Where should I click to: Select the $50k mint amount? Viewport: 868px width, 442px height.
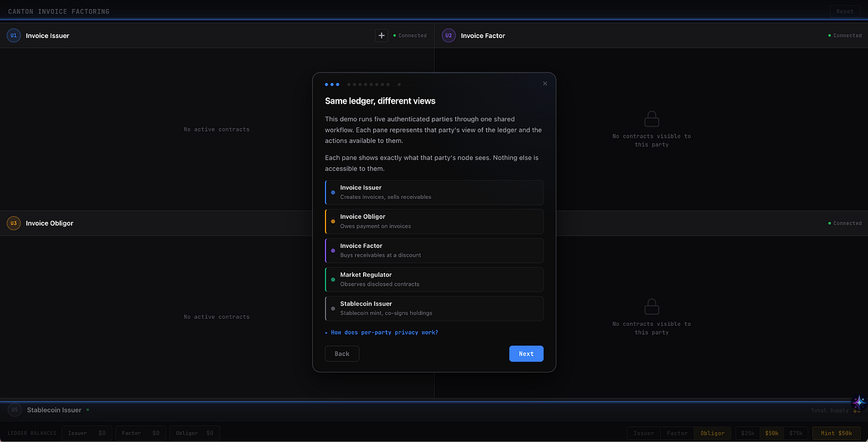click(x=772, y=433)
